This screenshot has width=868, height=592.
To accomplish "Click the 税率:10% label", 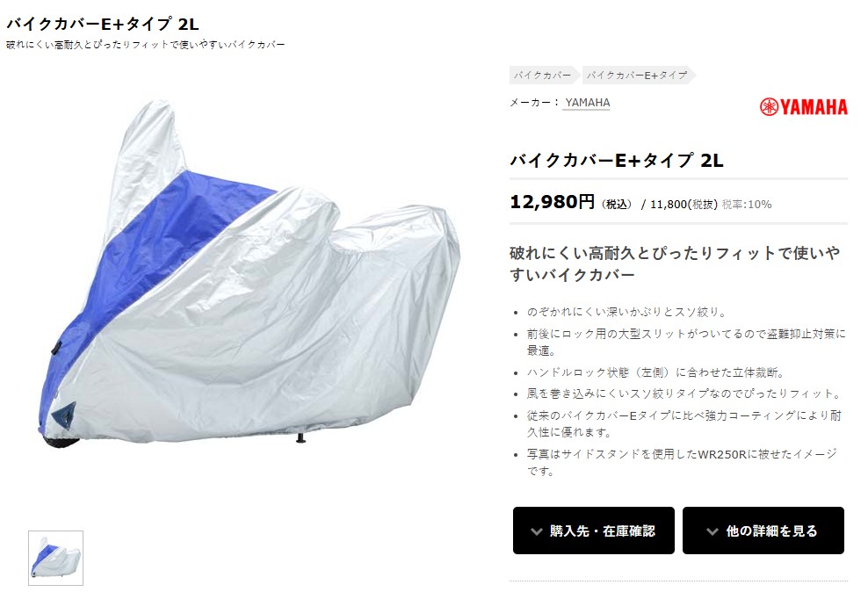I will coord(747,204).
